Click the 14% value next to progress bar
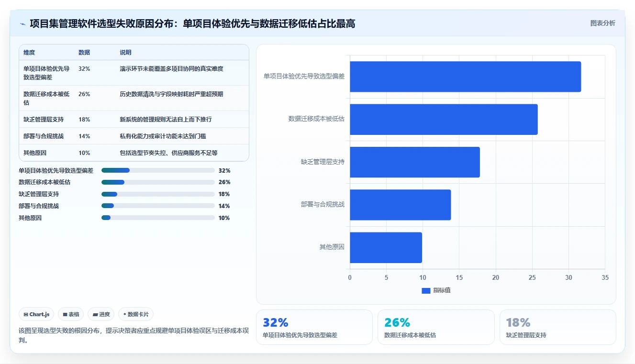Screen dimensions: 635x364 point(224,206)
